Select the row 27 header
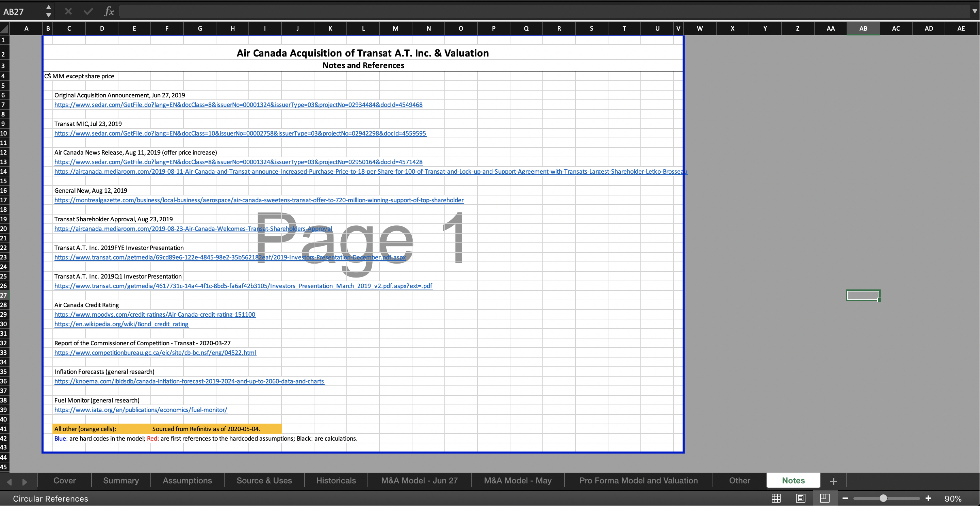The image size is (980, 506). click(4, 295)
